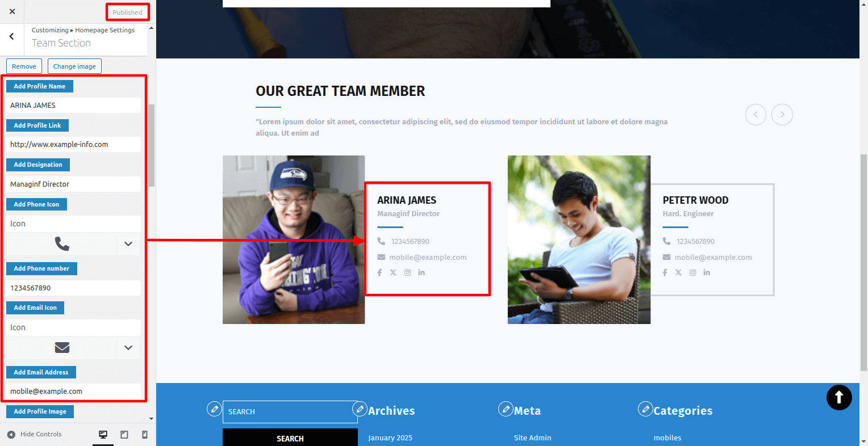Switch to desktop preview mode

tap(103, 435)
